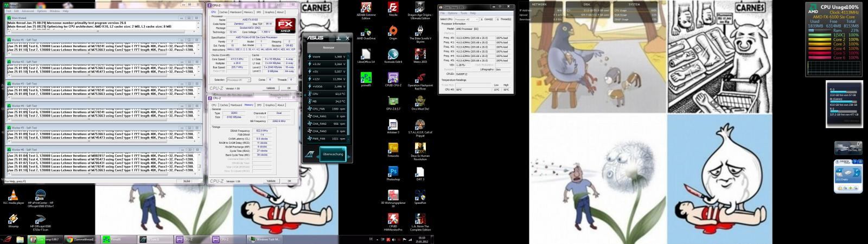Open VLC media player shortcut
Viewport: 868px width, 244px height.
click(14, 197)
